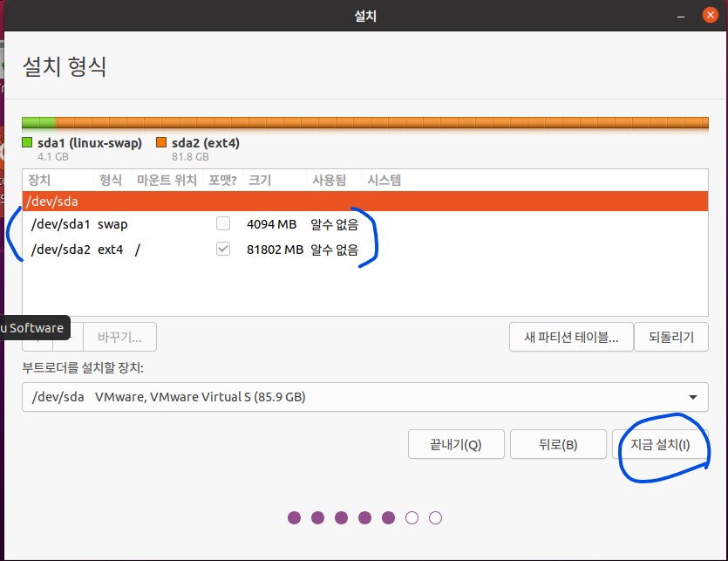Go back with 뒤로(B) button
Viewport: 728px width, 561px height.
coord(558,444)
